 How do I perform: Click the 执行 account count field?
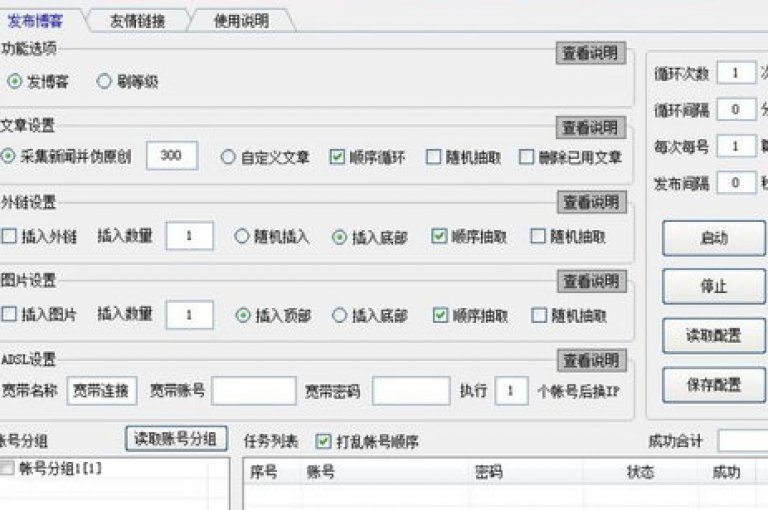(511, 390)
